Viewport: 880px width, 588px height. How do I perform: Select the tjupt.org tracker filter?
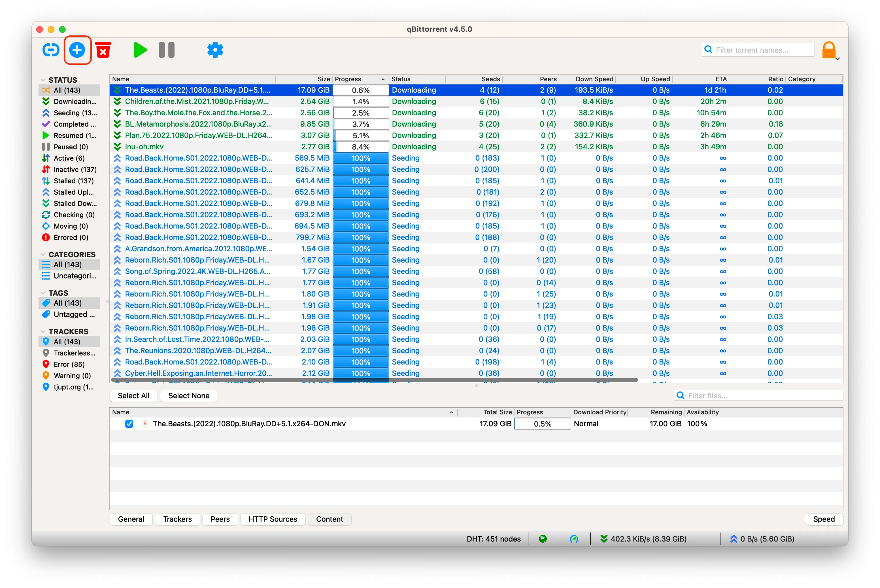69,387
